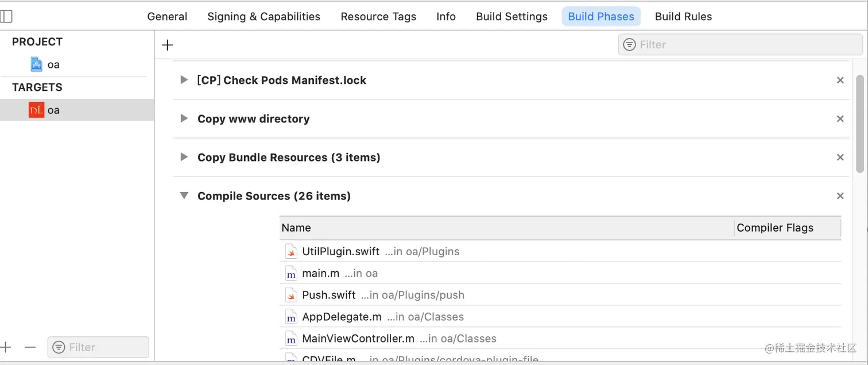Collapse the Compile Sources section
This screenshot has height=365, width=868.
point(184,195)
